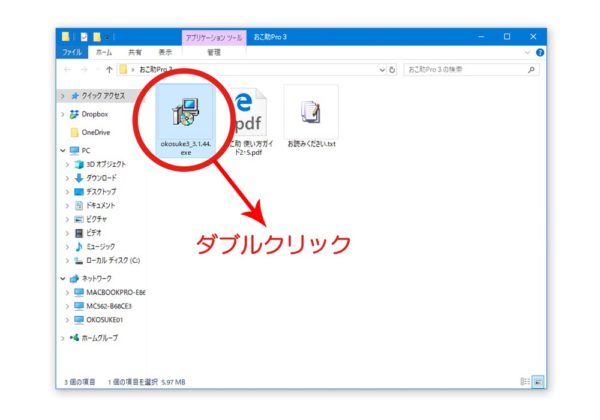Open ローカル ディスク (C:)
This screenshot has width=600, height=420.
click(112, 260)
